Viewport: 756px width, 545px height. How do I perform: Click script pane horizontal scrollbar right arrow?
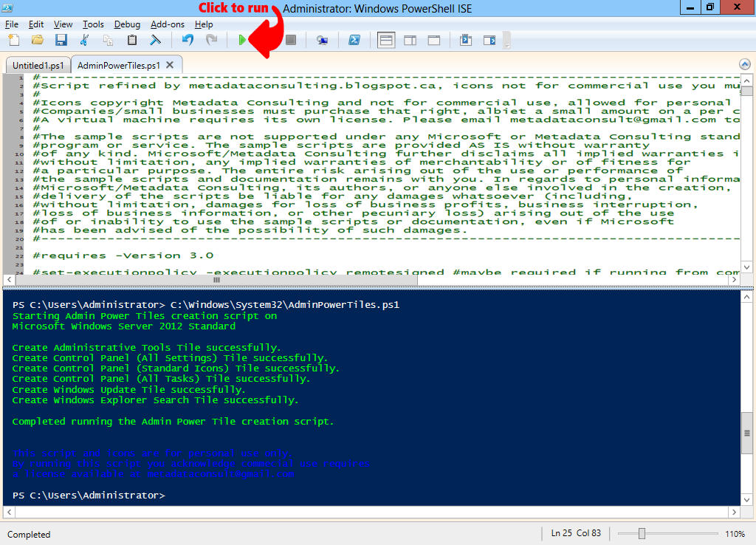[735, 279]
